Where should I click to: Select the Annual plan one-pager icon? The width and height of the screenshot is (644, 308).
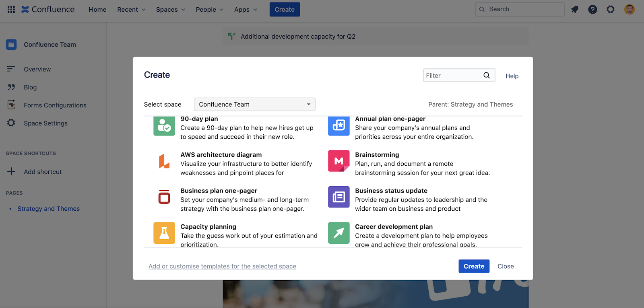tap(339, 126)
